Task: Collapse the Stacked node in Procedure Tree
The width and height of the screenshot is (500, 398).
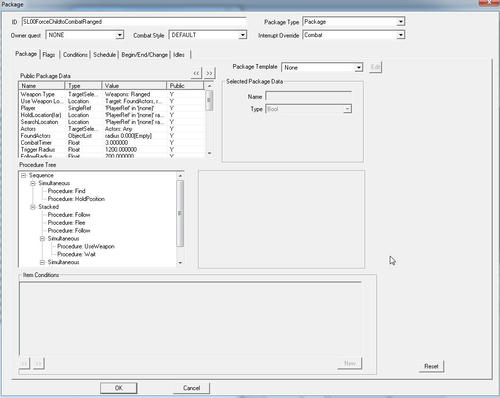Action: [x=33, y=207]
